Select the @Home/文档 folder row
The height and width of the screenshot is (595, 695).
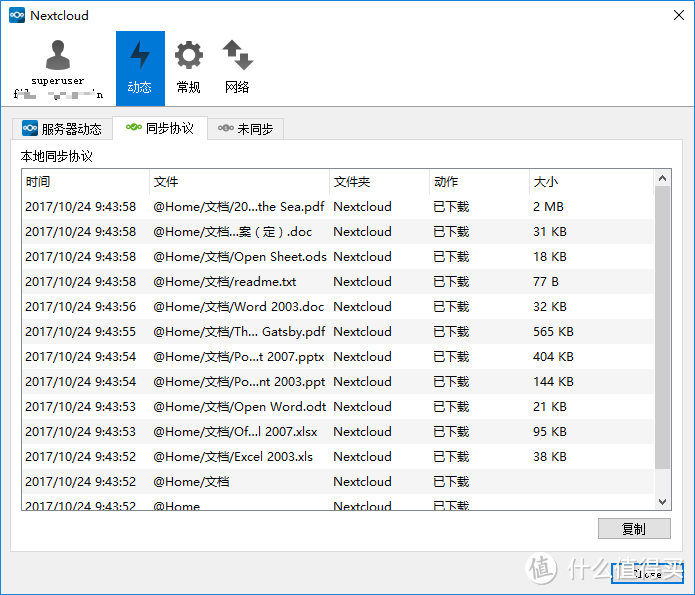click(338, 481)
